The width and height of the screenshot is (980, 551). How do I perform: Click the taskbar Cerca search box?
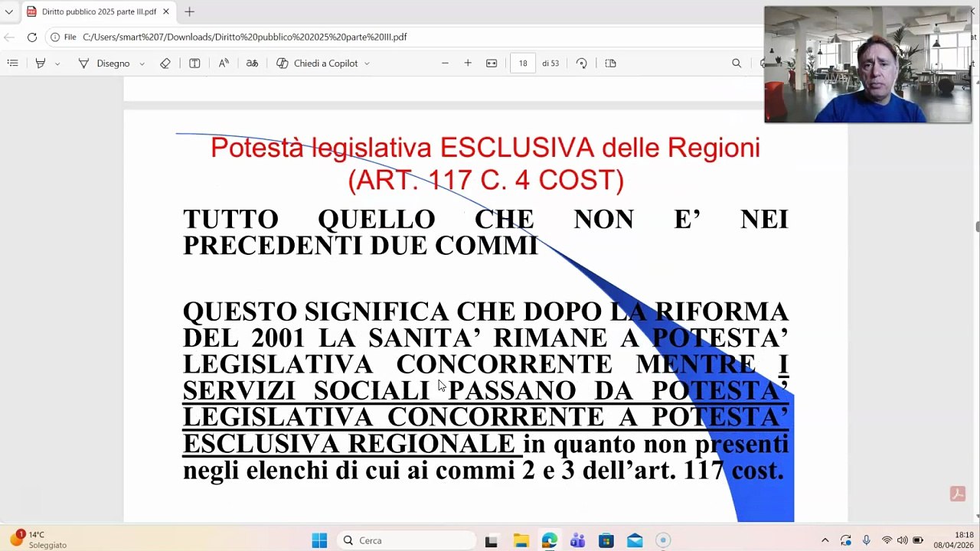[407, 540]
